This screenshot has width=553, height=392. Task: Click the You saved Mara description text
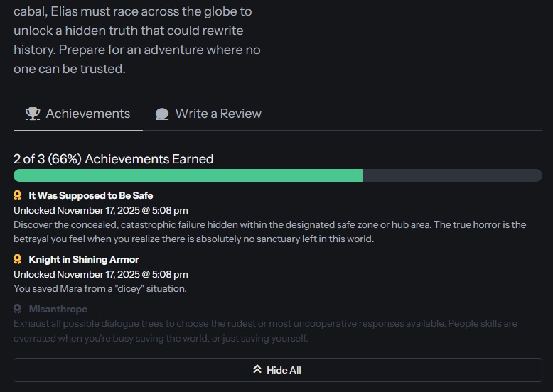[100, 288]
